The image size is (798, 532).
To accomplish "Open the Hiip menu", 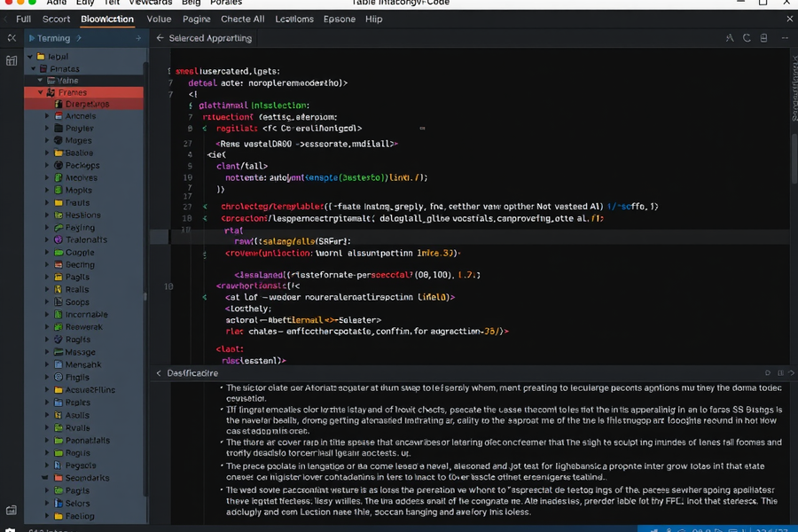I will coord(373,20).
